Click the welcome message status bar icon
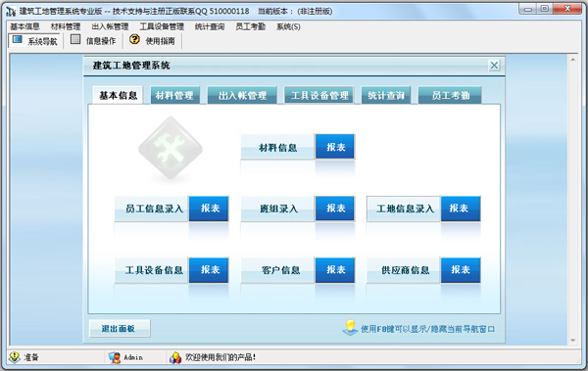This screenshot has width=588, height=371. [175, 357]
